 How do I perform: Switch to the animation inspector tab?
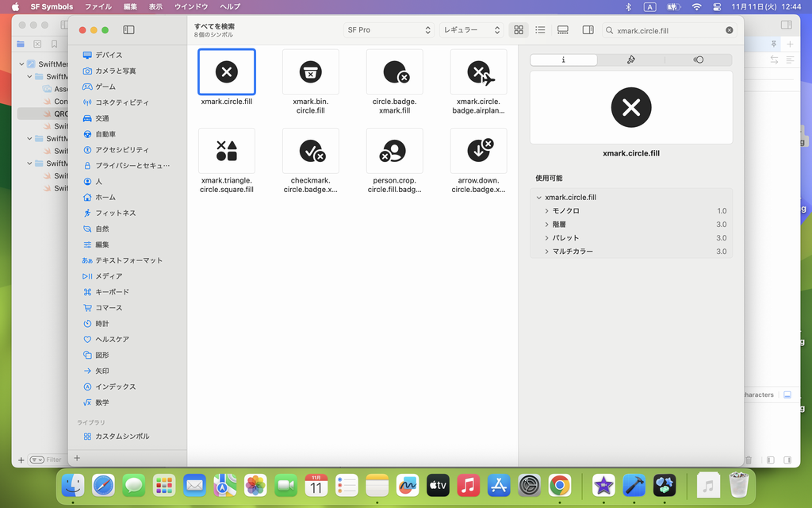pyautogui.click(x=698, y=60)
